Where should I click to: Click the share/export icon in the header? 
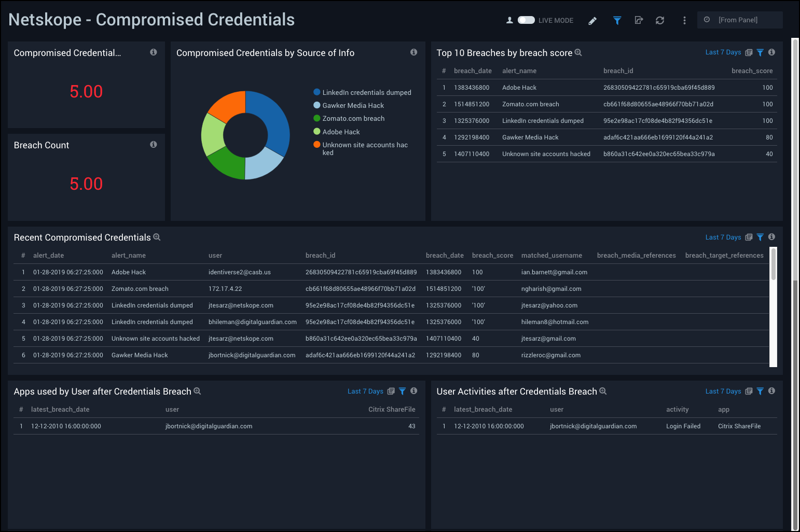[639, 20]
